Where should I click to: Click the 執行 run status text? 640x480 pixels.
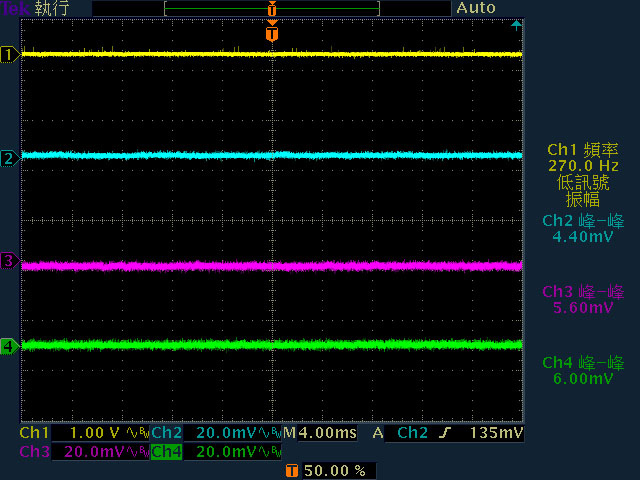pos(52,8)
